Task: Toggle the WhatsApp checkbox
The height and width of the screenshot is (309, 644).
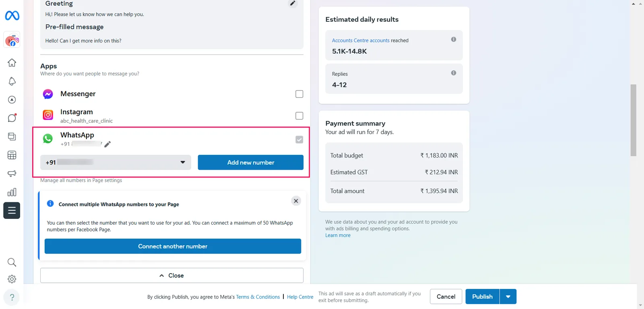Action: (299, 140)
